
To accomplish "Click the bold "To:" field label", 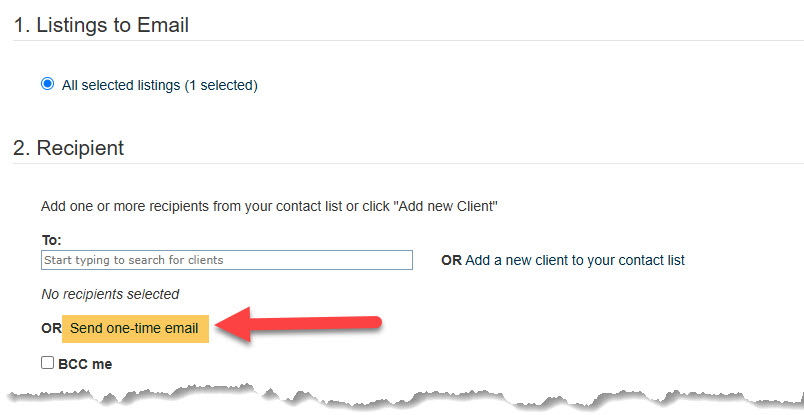I will (51, 240).
